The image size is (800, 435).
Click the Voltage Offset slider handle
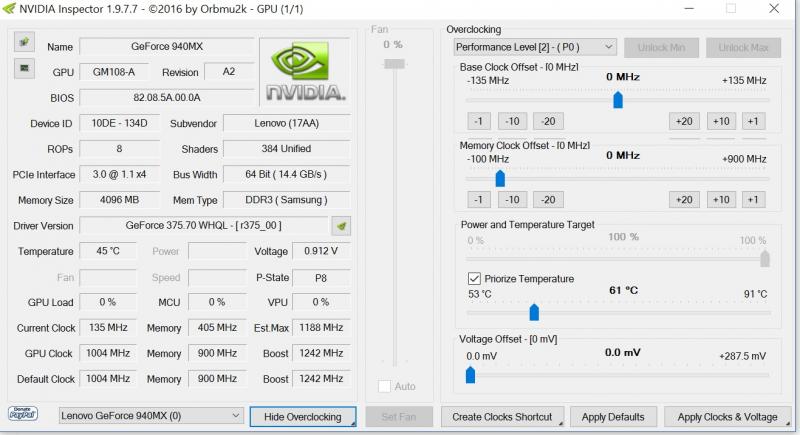pos(470,375)
